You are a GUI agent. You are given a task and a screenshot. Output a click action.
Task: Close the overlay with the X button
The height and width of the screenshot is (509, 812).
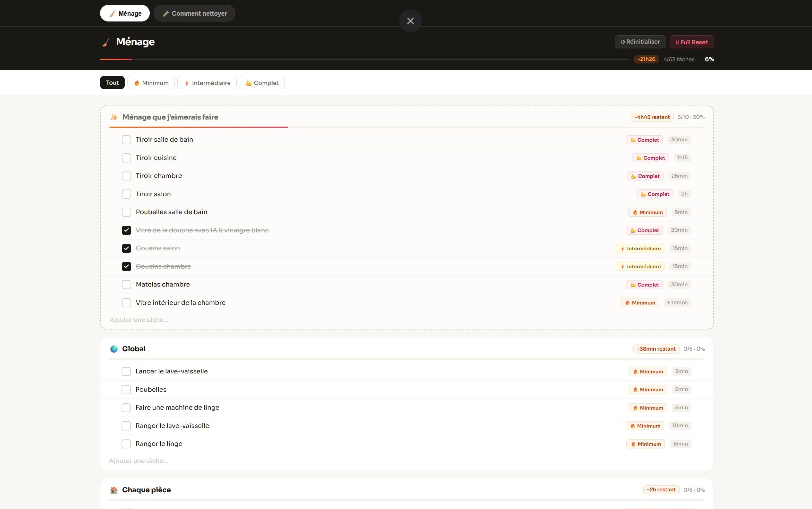pos(410,21)
